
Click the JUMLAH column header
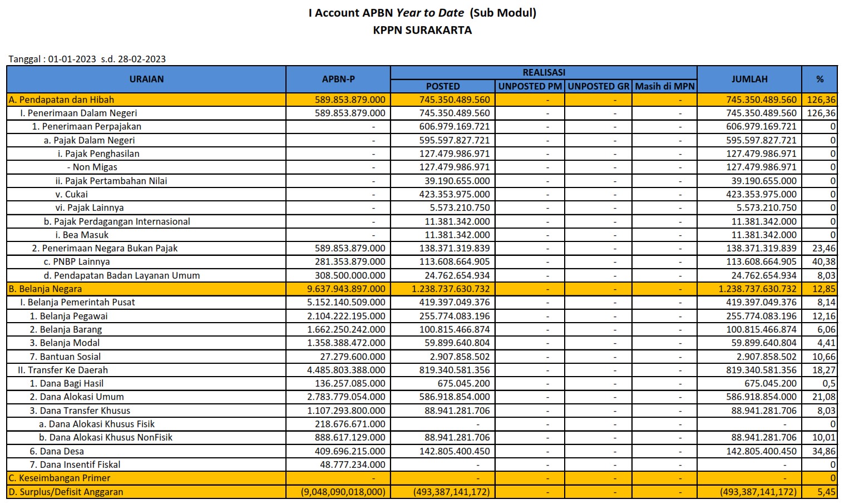point(749,79)
